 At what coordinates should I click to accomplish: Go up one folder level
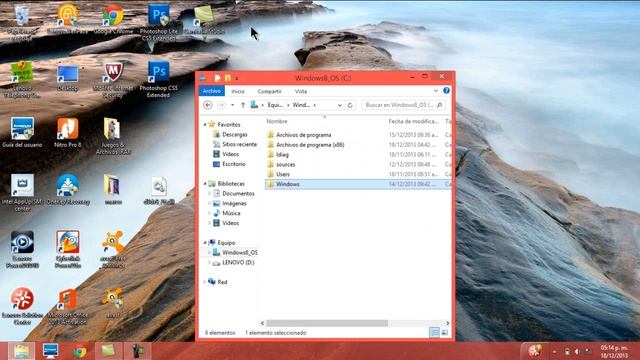[243, 105]
